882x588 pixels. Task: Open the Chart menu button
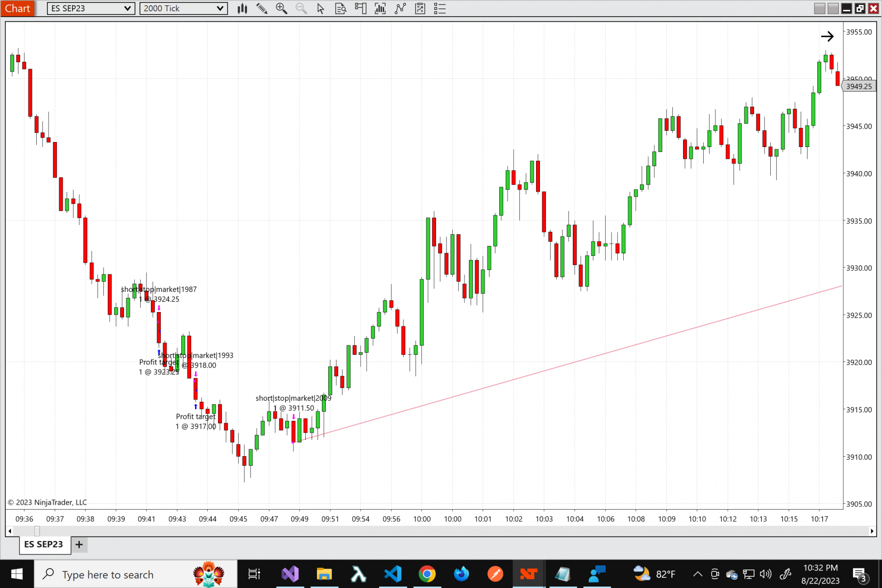coord(18,8)
